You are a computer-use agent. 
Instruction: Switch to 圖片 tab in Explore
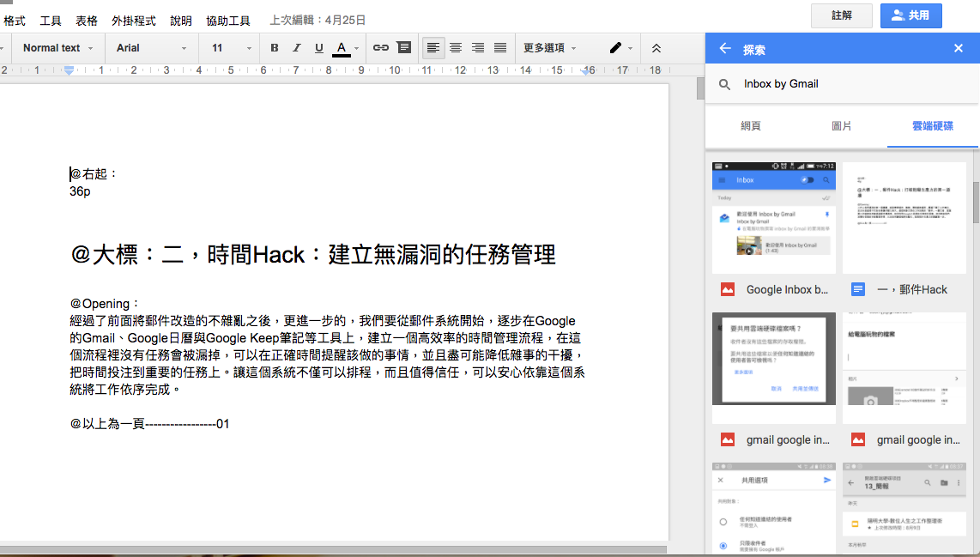[x=841, y=125]
